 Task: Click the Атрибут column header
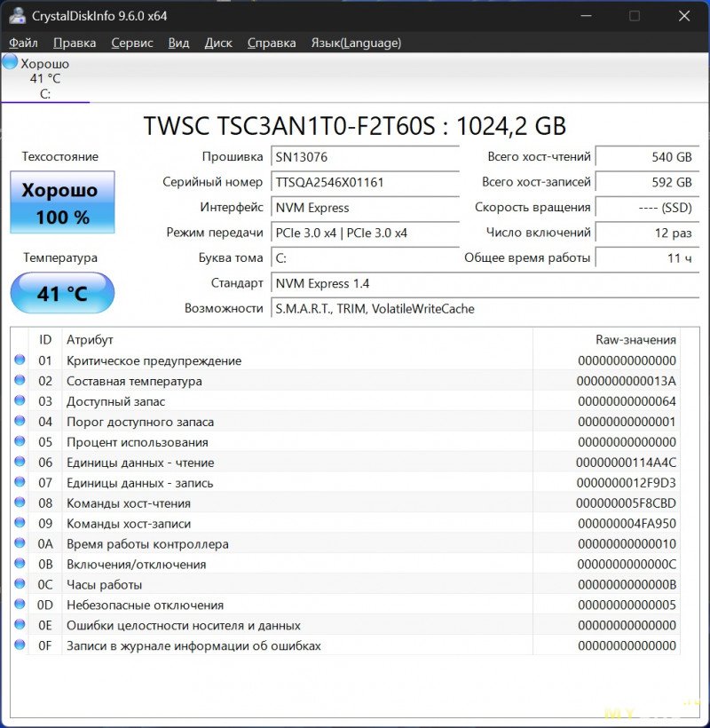pyautogui.click(x=297, y=339)
